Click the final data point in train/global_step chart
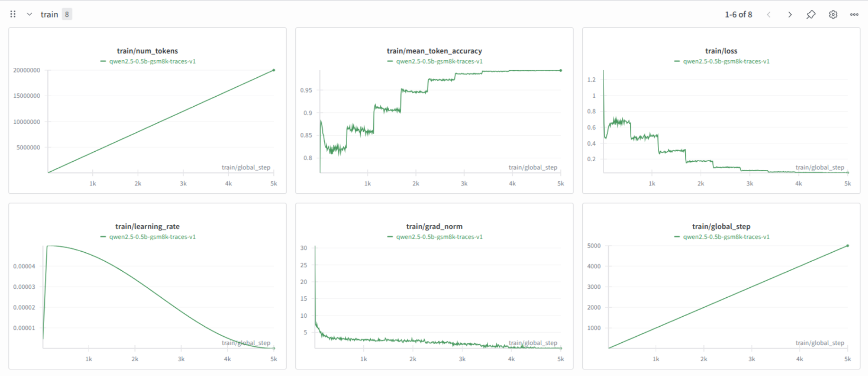Screen dimensions: 868x376 tap(848, 246)
